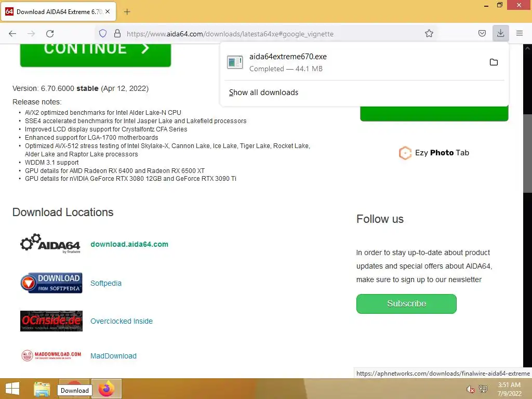
Task: Open the Firefox hamburger application menu
Action: [x=520, y=33]
